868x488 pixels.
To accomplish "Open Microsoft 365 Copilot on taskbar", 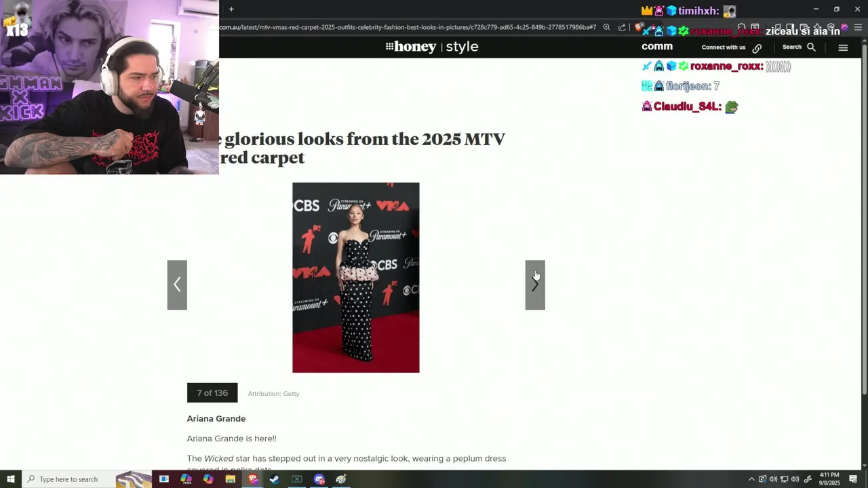I will (x=186, y=479).
